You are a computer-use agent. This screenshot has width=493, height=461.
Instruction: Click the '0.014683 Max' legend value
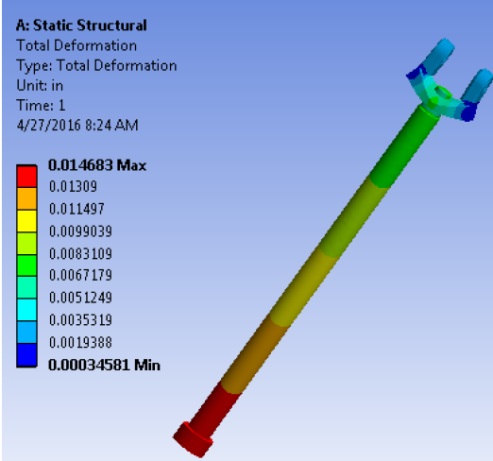(97, 165)
